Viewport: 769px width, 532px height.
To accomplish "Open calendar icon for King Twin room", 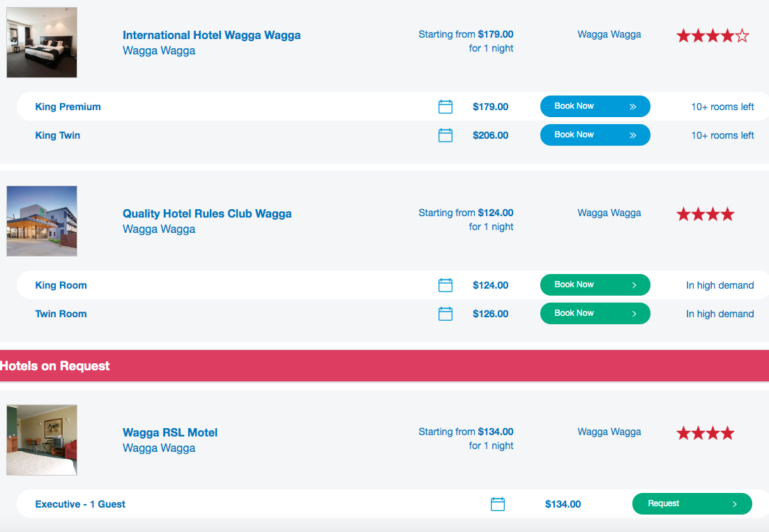I will (446, 135).
